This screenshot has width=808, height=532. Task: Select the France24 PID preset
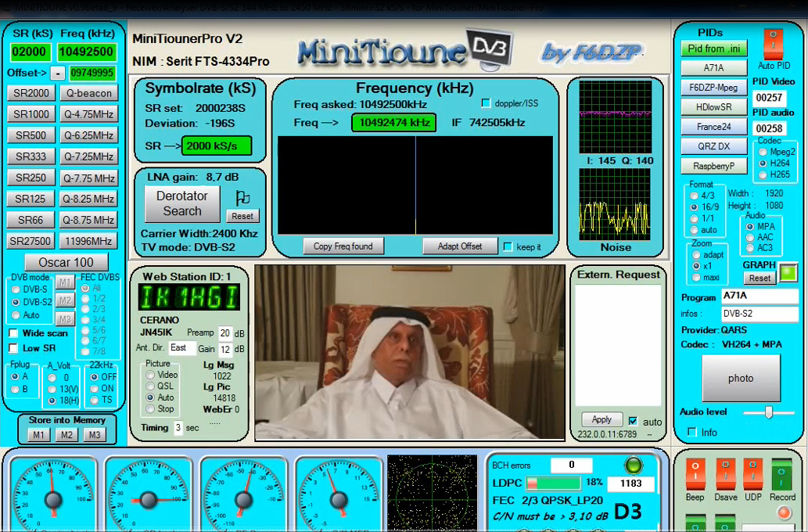pos(713,127)
